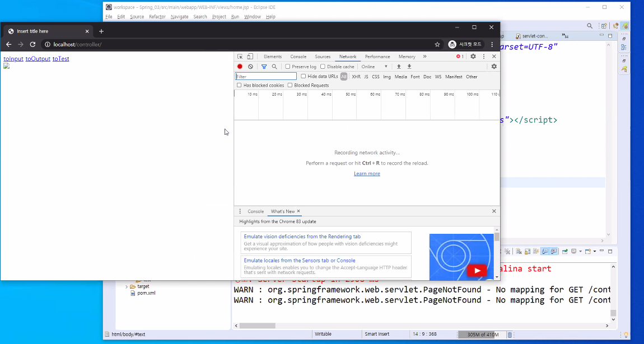
Task: Click the What's New drawer vertical scrollbar thumb
Action: (497, 237)
